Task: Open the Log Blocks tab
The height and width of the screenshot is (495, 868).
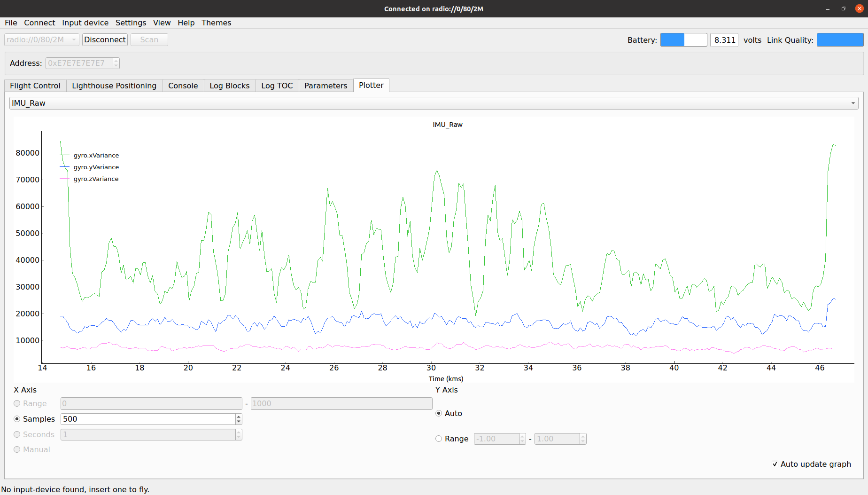Action: pyautogui.click(x=229, y=86)
